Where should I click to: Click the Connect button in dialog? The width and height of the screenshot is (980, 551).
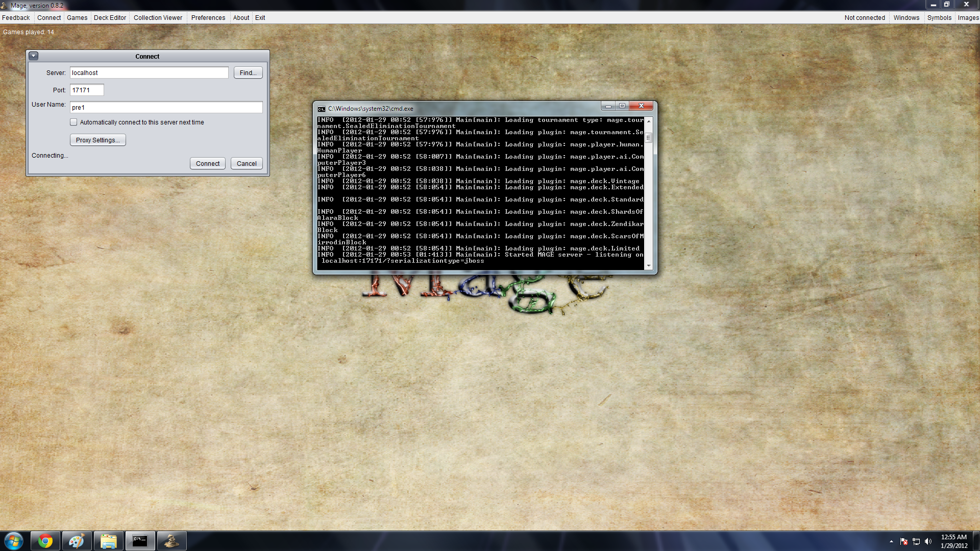pyautogui.click(x=208, y=164)
